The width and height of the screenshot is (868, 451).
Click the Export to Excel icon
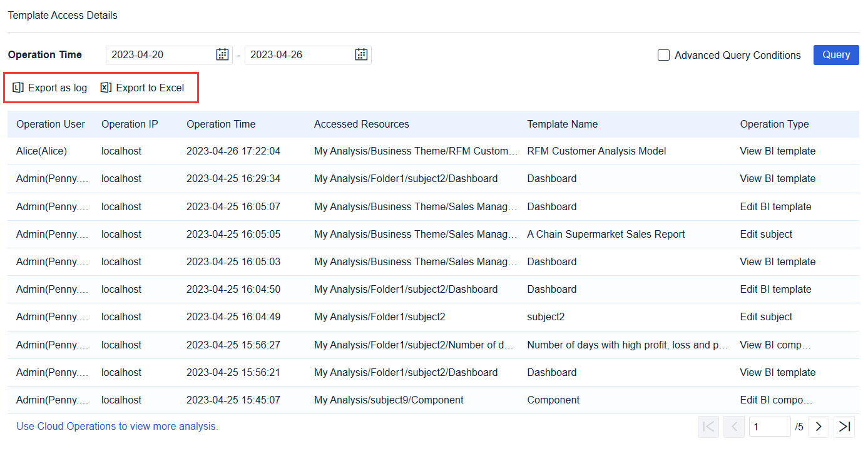pyautogui.click(x=105, y=88)
